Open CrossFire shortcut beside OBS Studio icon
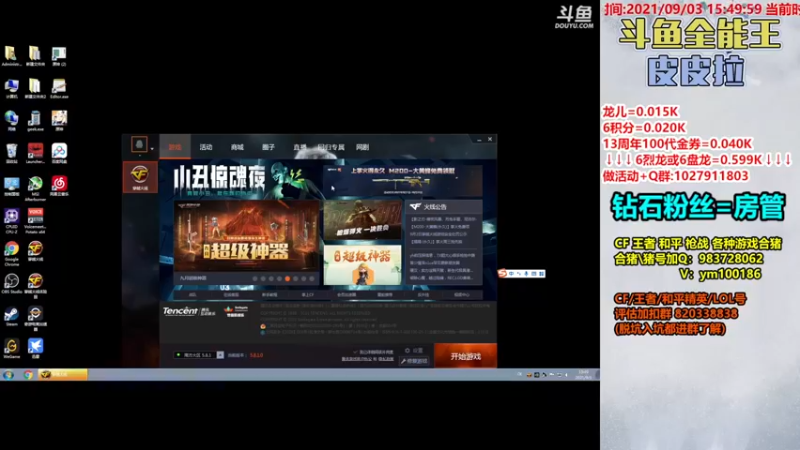 tap(35, 285)
